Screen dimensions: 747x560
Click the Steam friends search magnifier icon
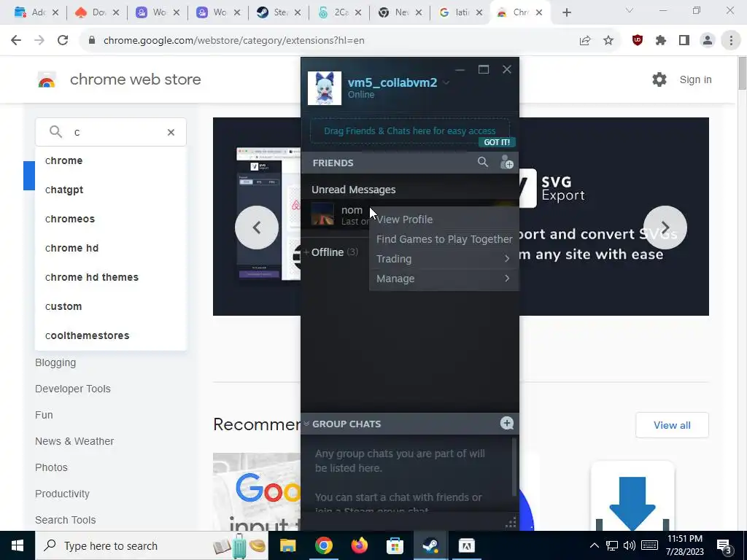pos(483,163)
